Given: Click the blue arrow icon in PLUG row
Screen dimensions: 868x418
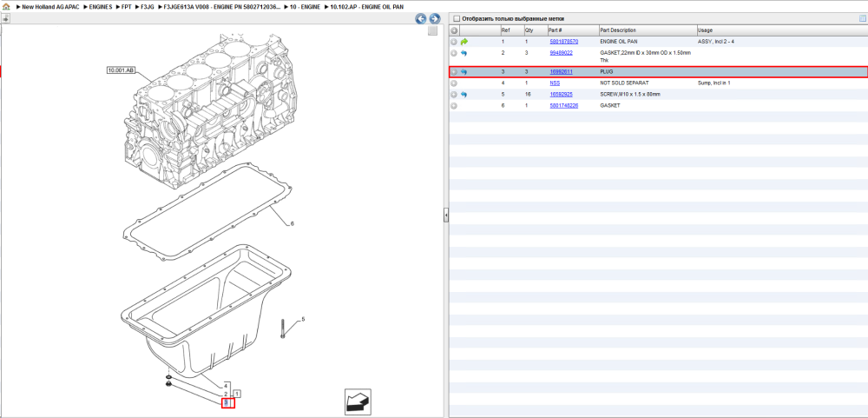Looking at the screenshot, I should click(x=464, y=72).
